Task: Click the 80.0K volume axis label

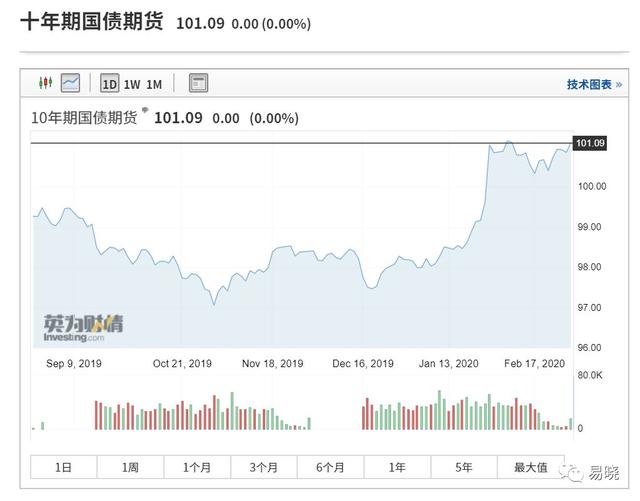Action: 590,375
